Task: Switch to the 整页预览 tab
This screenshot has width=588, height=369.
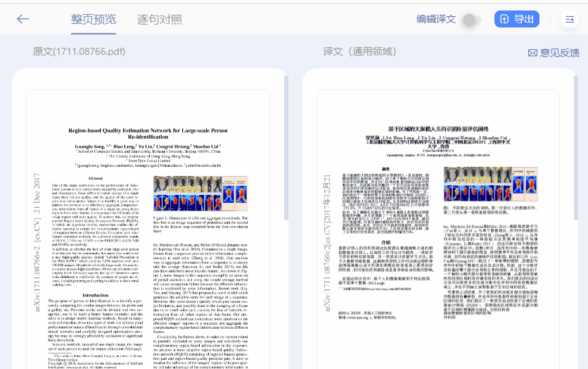Action: click(94, 19)
